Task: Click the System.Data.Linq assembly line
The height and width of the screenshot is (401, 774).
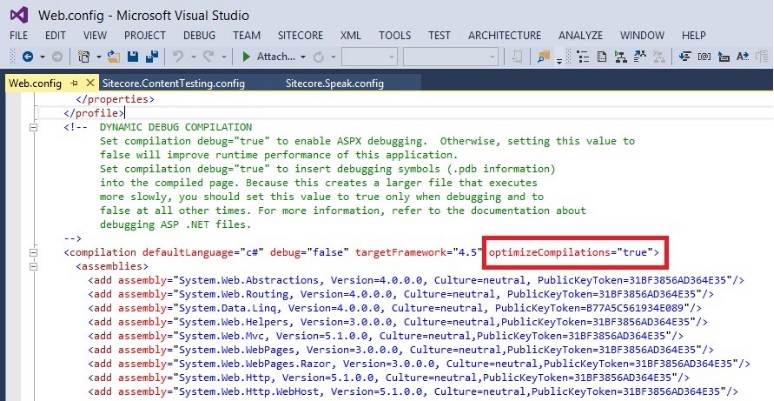Action: tap(395, 308)
